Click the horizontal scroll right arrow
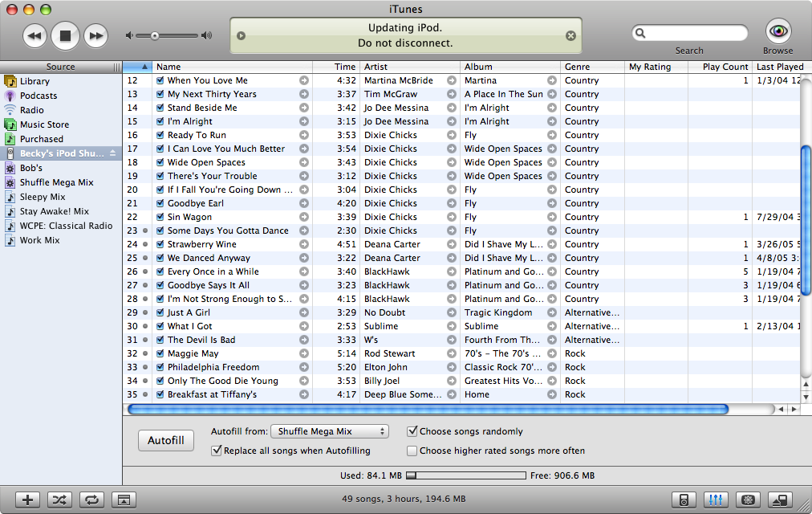 click(x=794, y=410)
